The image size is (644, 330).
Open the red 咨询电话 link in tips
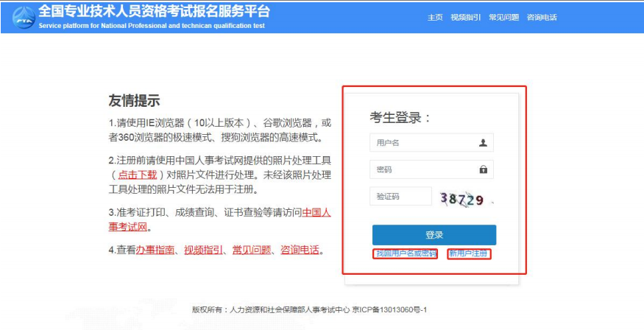pos(300,250)
